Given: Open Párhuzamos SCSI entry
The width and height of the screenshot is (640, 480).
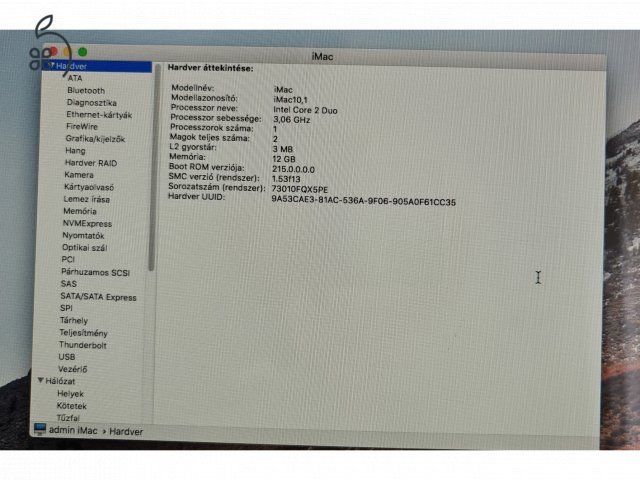Looking at the screenshot, I should coord(96,272).
